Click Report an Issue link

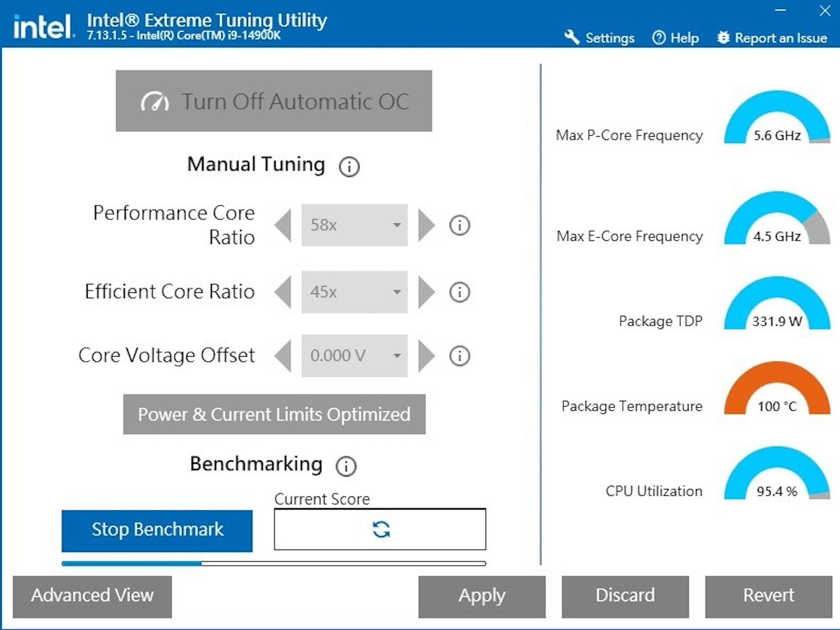[x=772, y=38]
